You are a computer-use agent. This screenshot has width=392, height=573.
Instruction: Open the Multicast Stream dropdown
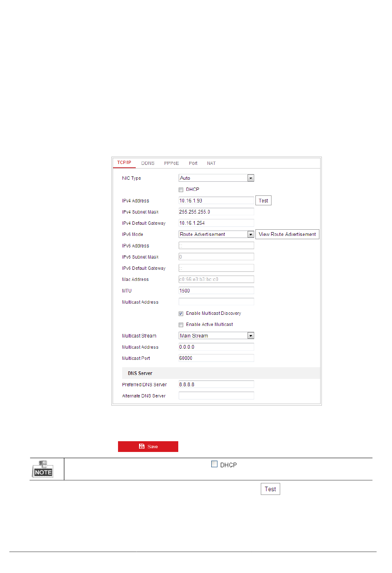pos(250,336)
